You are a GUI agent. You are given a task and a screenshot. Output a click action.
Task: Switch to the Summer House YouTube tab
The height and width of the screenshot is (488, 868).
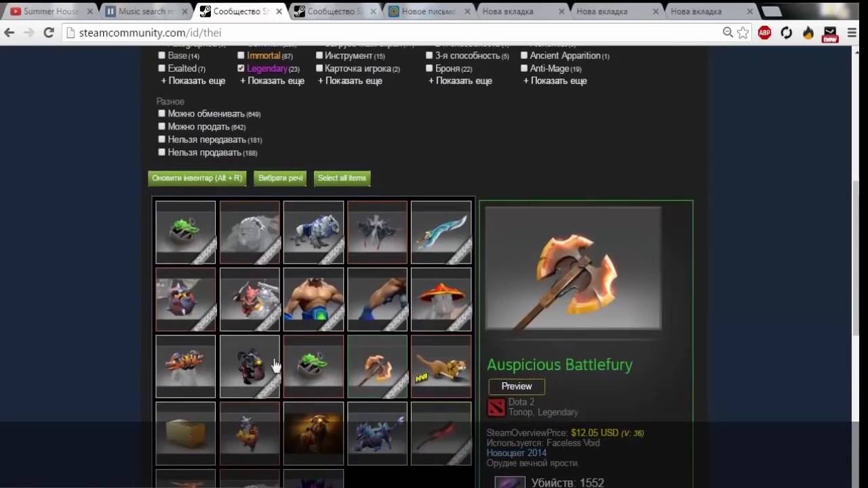[x=50, y=11]
